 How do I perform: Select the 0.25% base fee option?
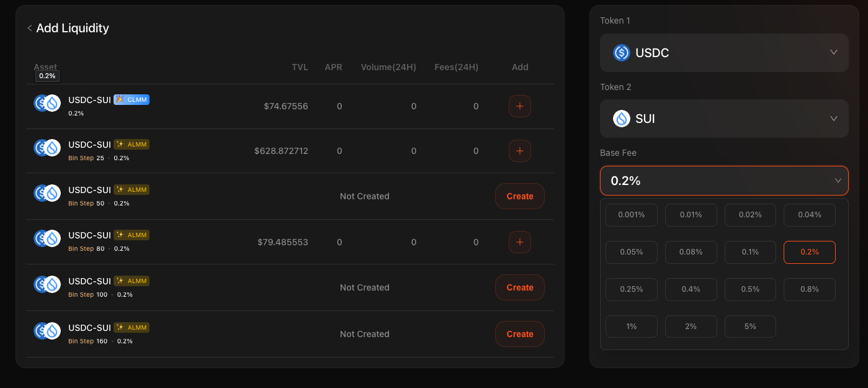point(631,289)
